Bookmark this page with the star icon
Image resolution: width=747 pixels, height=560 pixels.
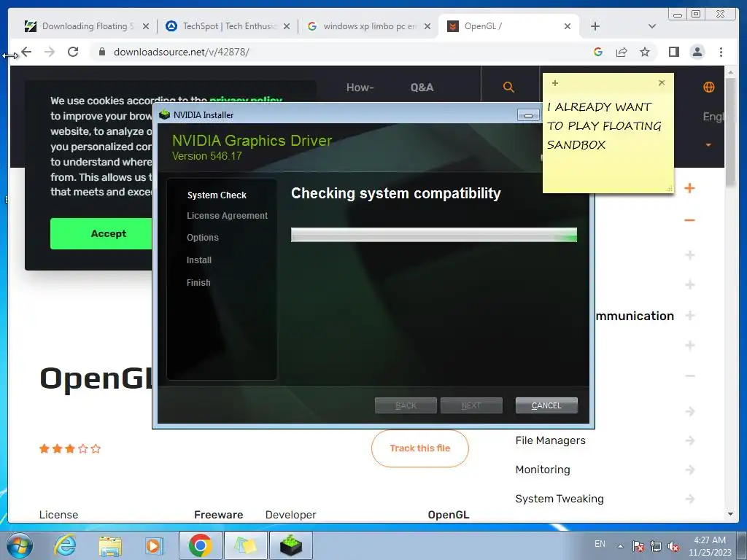tap(645, 52)
